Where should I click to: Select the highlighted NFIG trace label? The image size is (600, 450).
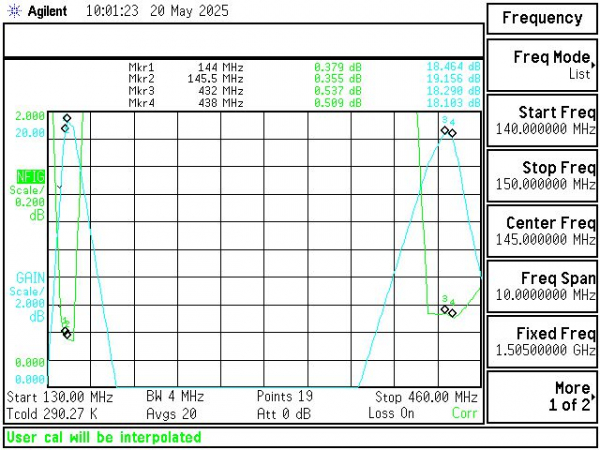pyautogui.click(x=31, y=177)
